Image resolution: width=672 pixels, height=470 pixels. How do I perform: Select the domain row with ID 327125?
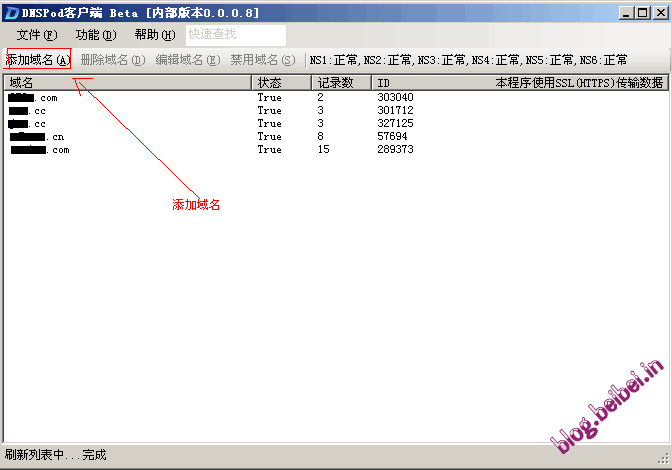(336, 123)
